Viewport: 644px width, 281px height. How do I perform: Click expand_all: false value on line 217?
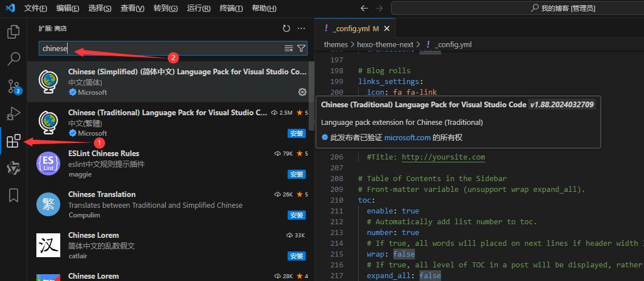[430, 276]
